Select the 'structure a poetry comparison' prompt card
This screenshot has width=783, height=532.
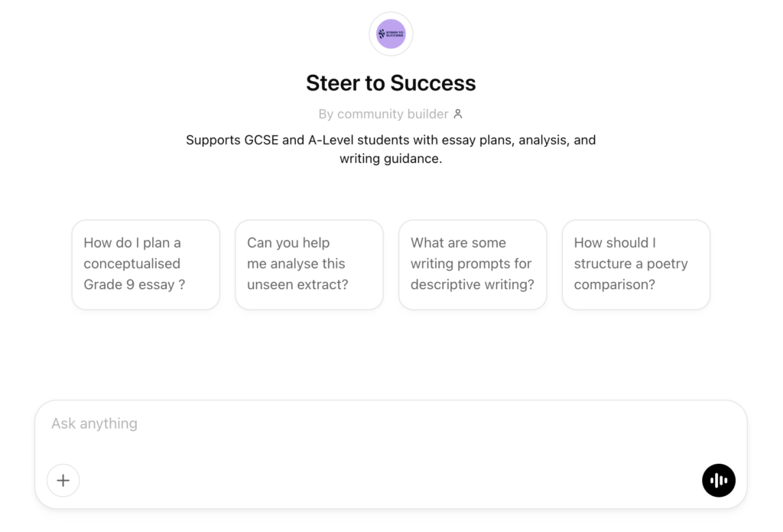[635, 264]
